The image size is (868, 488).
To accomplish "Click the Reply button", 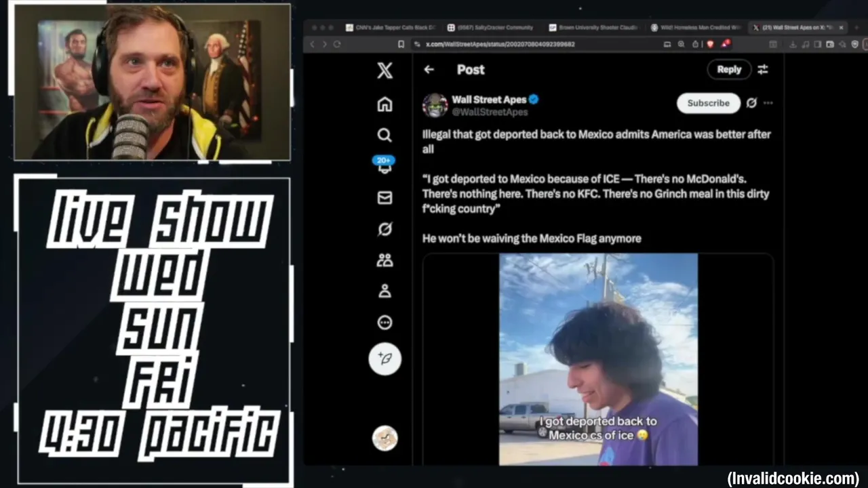I will click(729, 69).
